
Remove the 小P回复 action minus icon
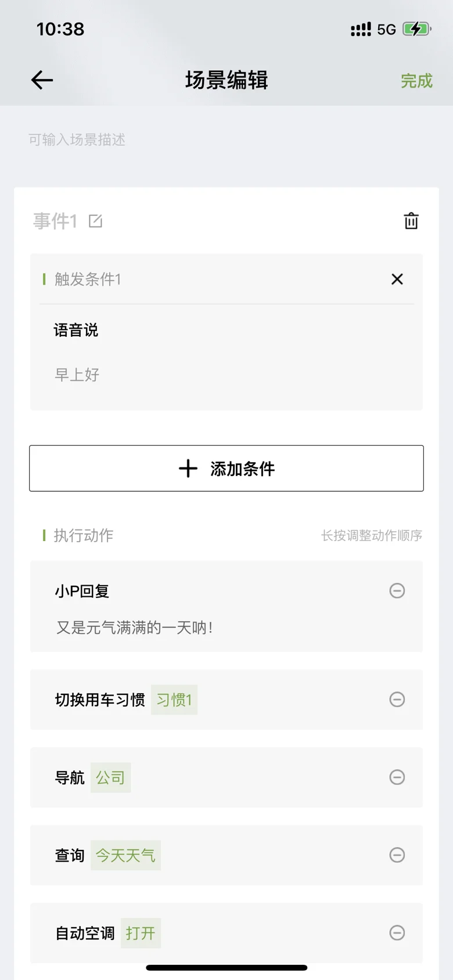pos(397,590)
